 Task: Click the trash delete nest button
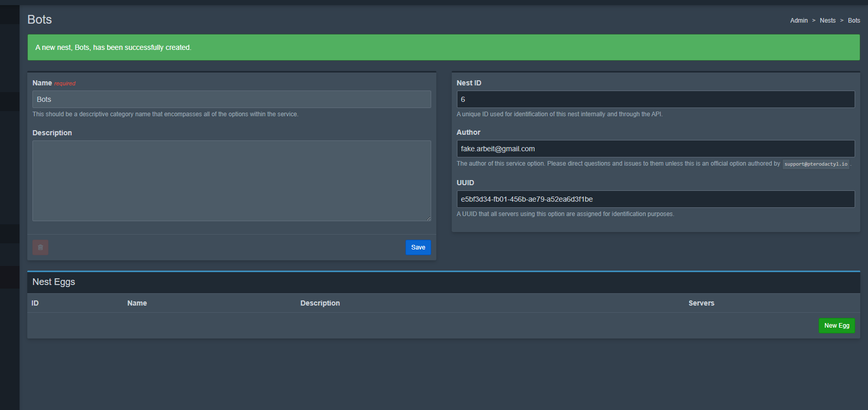pos(40,247)
